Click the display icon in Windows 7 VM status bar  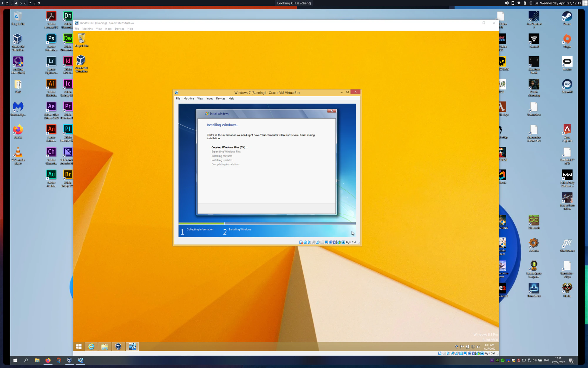point(326,242)
